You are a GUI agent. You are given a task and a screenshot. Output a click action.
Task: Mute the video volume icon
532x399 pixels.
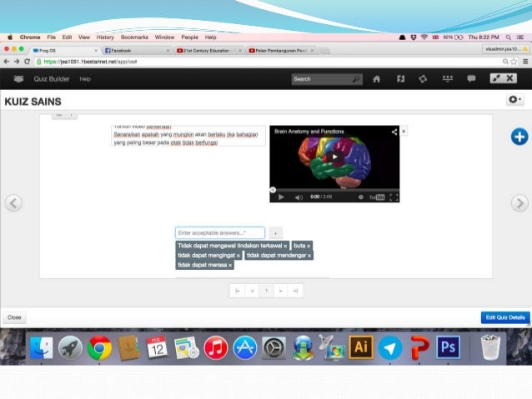299,197
